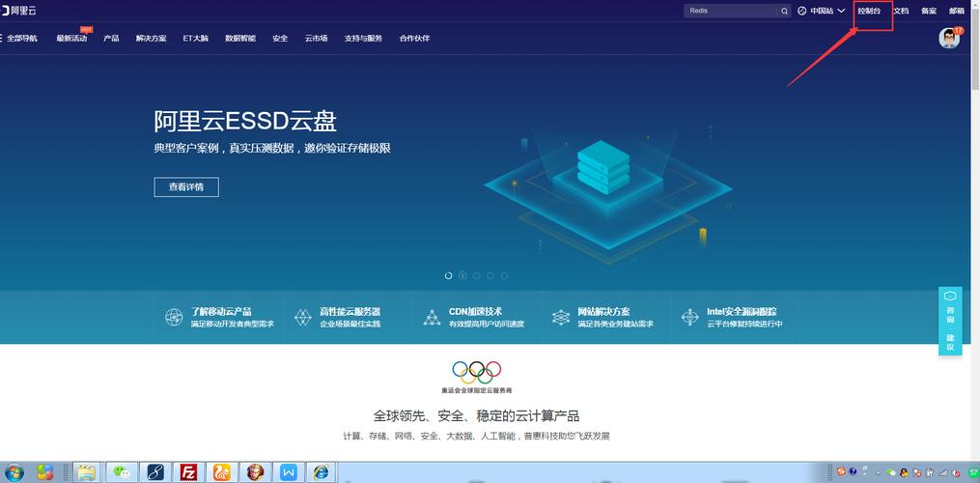Select the third carousel dot
980x483 pixels.
pos(476,275)
